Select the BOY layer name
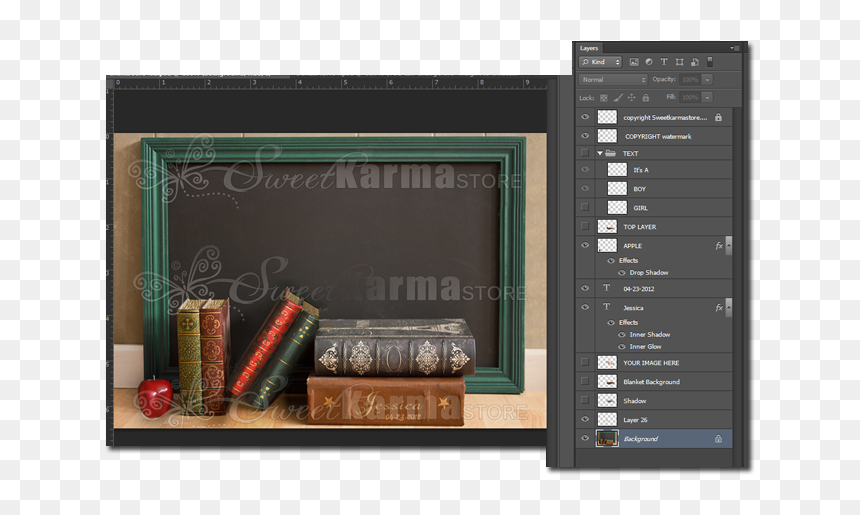This screenshot has width=860, height=515. (640, 189)
